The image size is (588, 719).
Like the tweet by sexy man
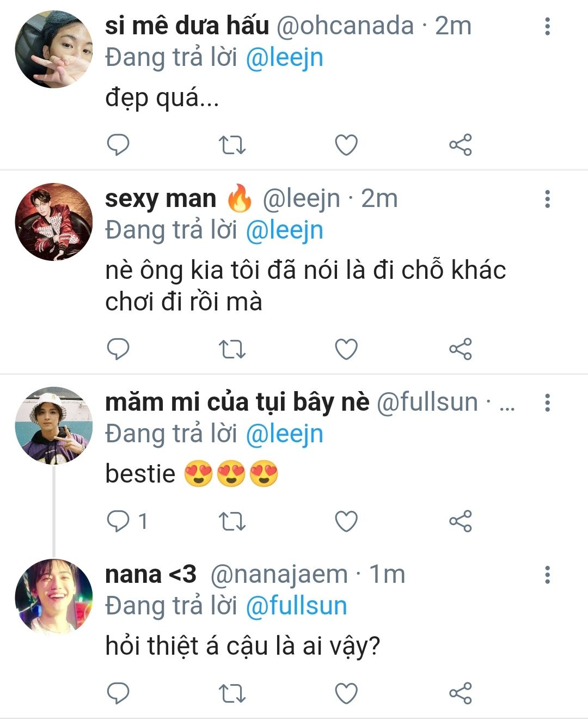click(346, 349)
